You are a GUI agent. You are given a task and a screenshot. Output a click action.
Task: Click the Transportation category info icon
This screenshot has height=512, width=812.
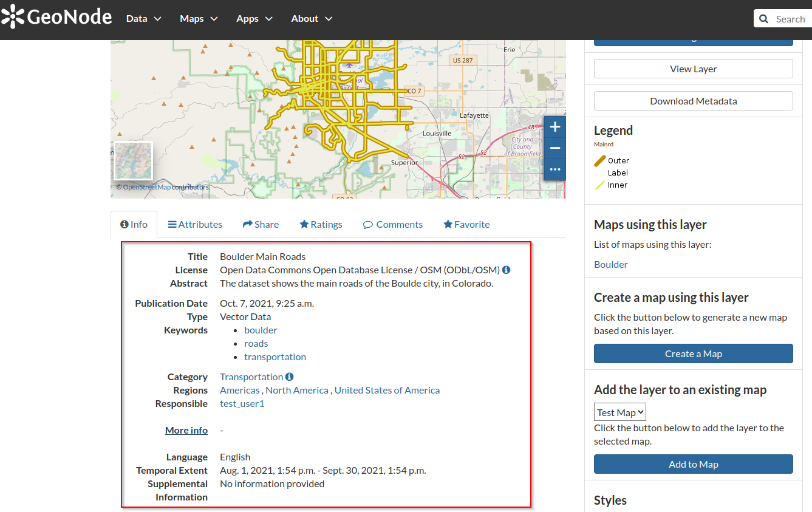(x=289, y=377)
